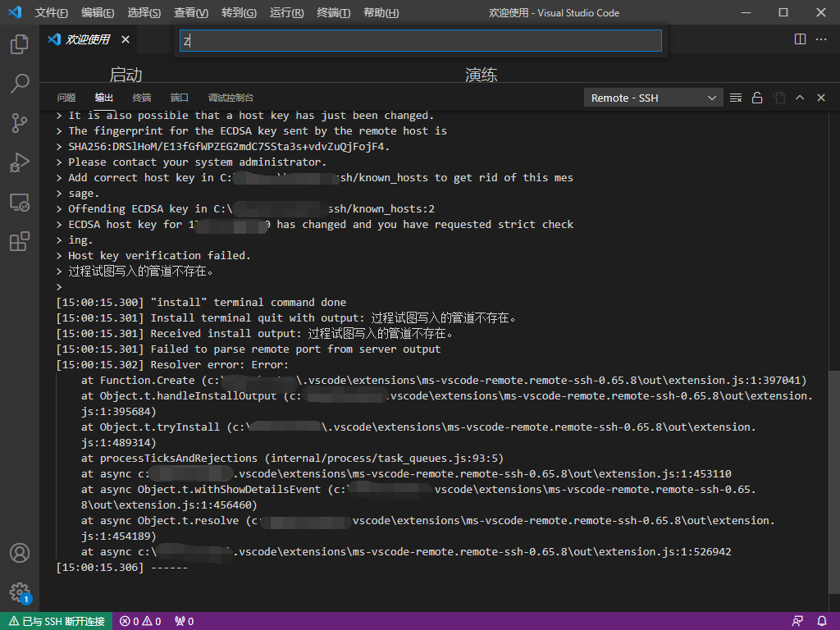Click the 演练 heading on welcome page
840x630 pixels.
tap(481, 75)
